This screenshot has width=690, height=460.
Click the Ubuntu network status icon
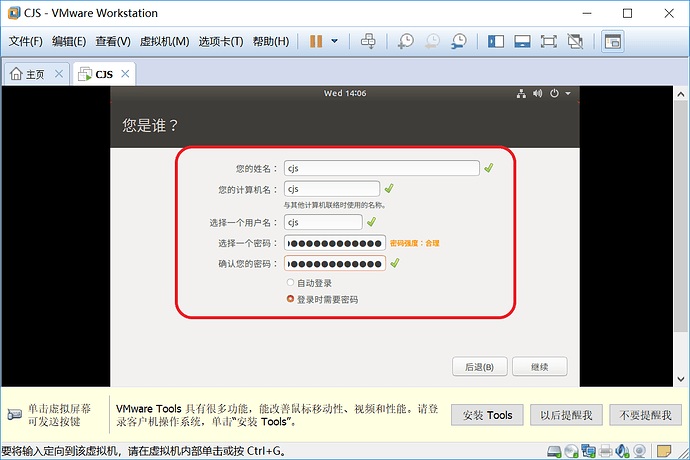point(521,93)
